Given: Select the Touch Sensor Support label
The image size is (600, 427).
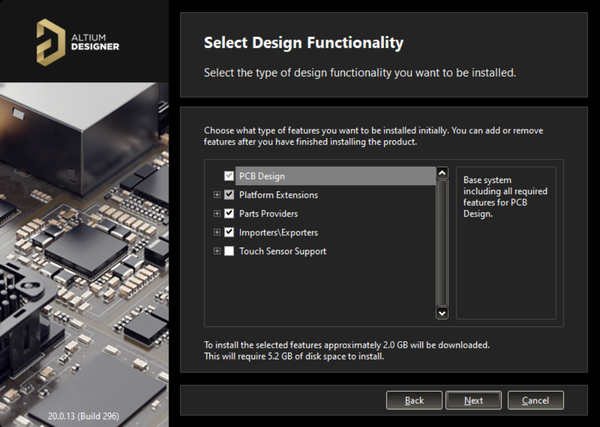Looking at the screenshot, I should [x=283, y=251].
